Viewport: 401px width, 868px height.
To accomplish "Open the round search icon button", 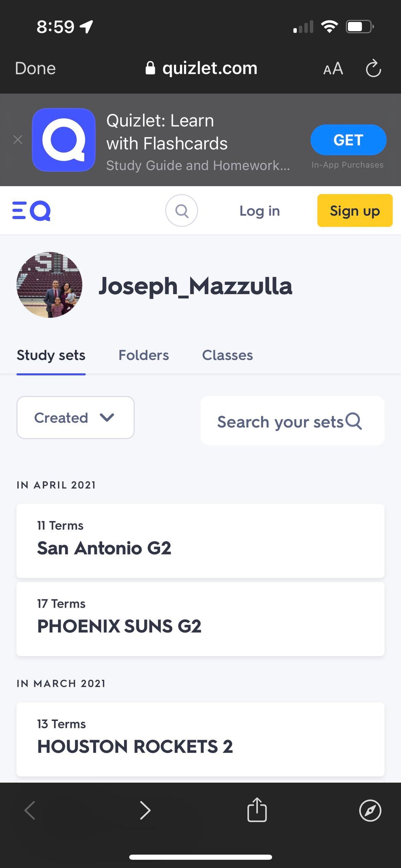I will [182, 211].
